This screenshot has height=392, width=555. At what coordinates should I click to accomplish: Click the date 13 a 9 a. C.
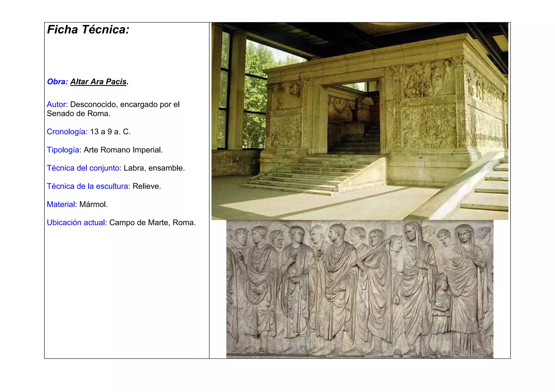point(110,132)
